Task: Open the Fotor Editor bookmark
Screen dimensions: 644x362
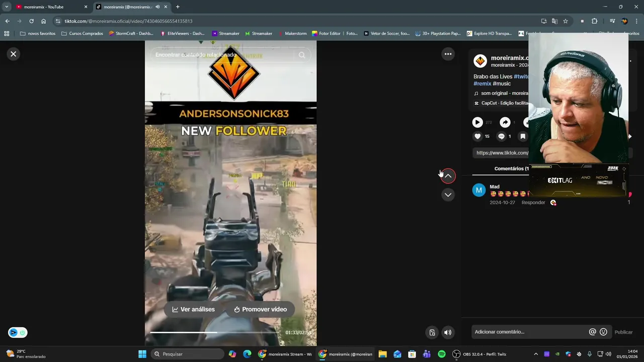Action: [x=335, y=34]
